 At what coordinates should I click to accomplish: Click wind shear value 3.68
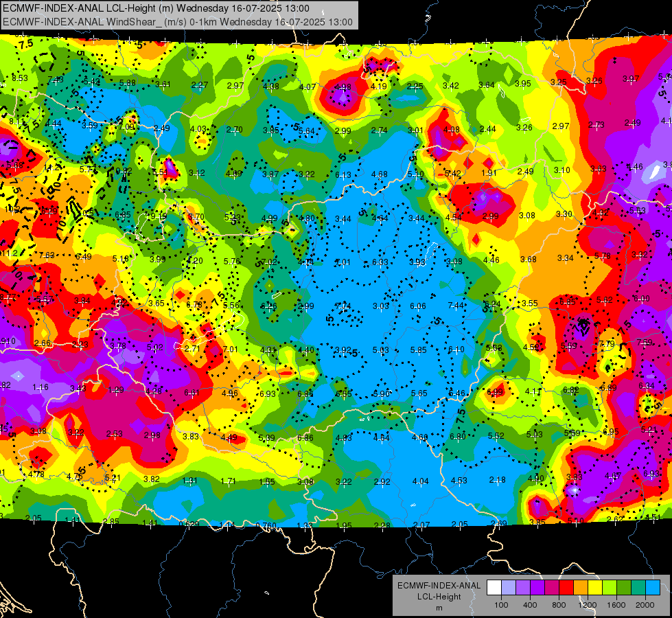click(x=529, y=259)
